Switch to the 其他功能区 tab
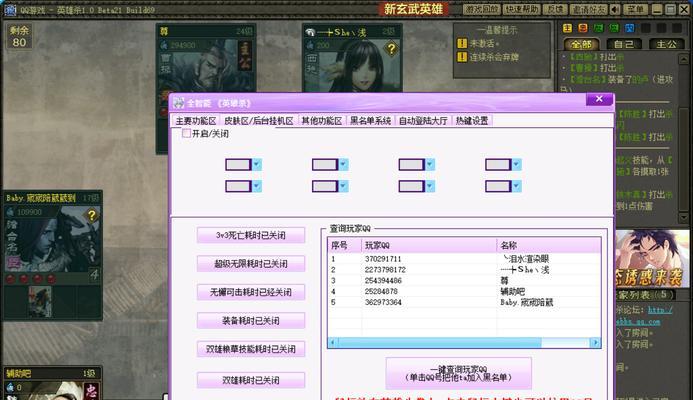 (322, 121)
